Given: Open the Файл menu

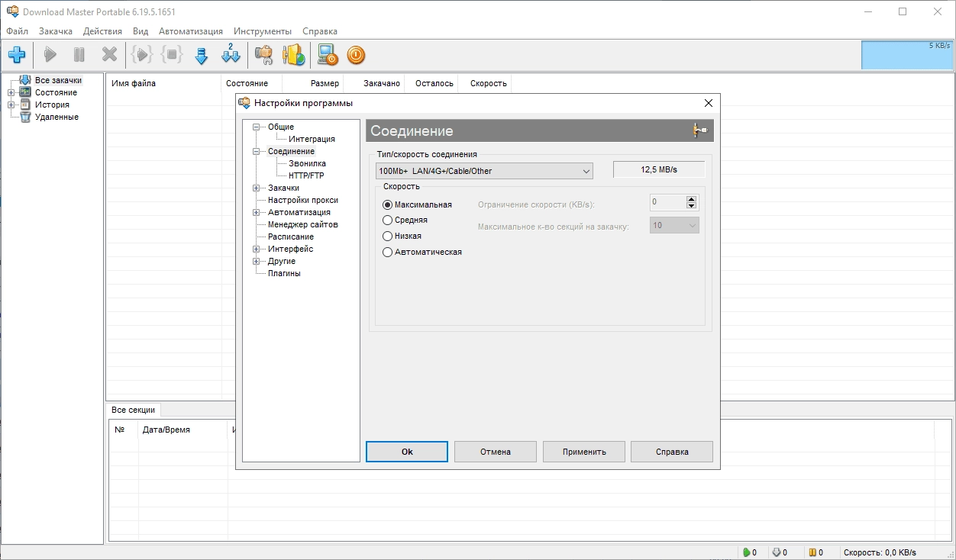Looking at the screenshot, I should tap(17, 31).
